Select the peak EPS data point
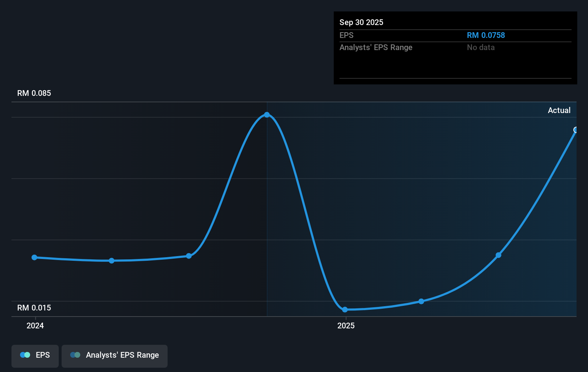Image resolution: width=588 pixels, height=372 pixels. pos(267,115)
